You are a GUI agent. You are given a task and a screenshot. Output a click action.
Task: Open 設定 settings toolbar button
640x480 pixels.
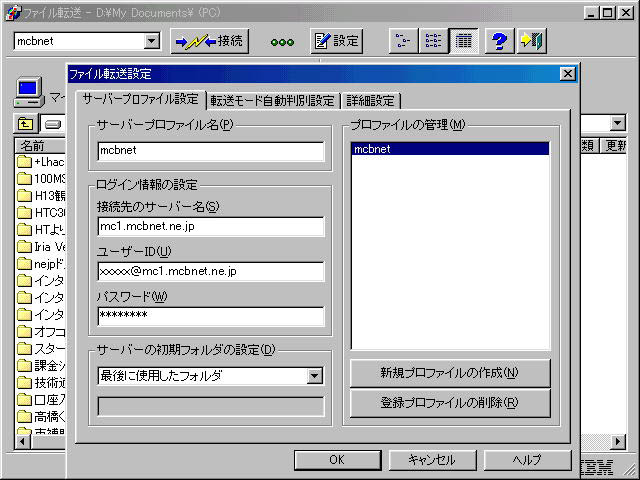(336, 41)
